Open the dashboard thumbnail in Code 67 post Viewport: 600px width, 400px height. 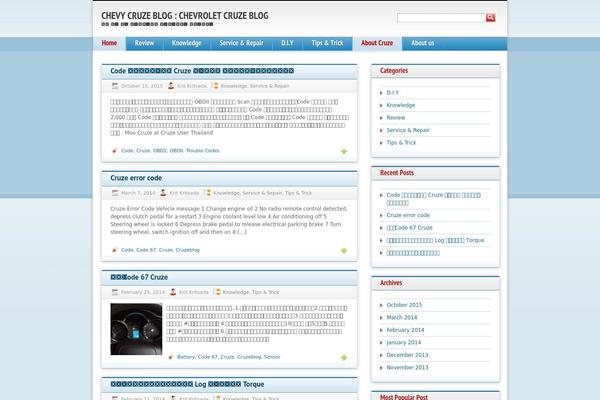(136, 329)
